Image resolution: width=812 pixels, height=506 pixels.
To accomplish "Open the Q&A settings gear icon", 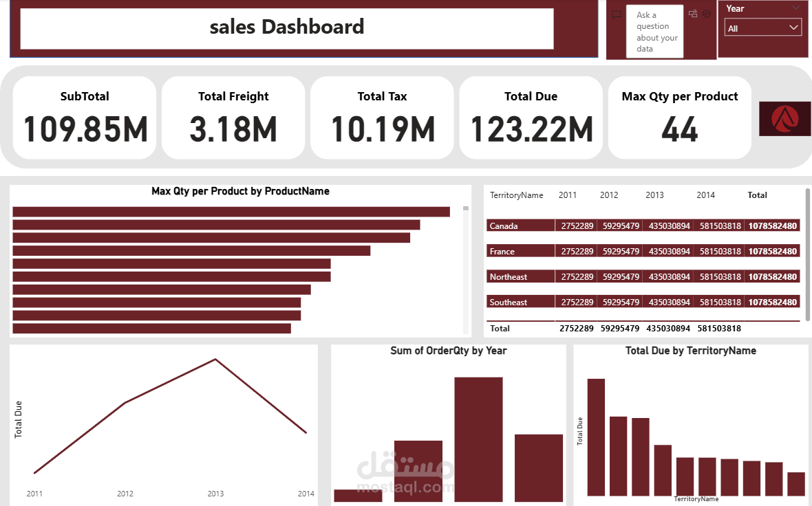I will coord(706,14).
